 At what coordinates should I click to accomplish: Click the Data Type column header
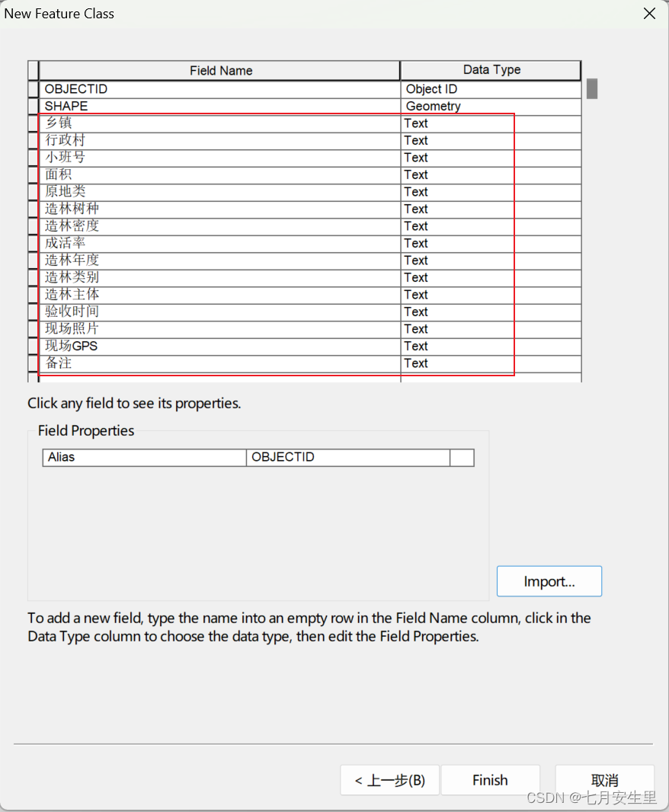click(491, 70)
